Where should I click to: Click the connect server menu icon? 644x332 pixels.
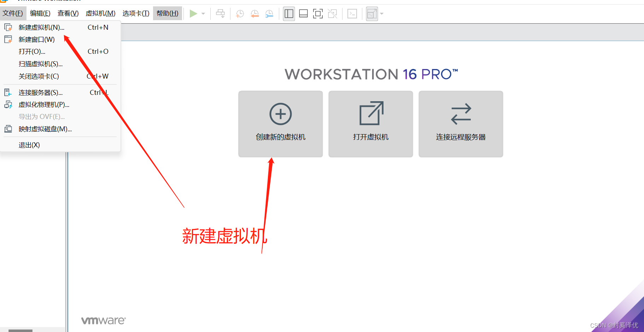(8, 92)
